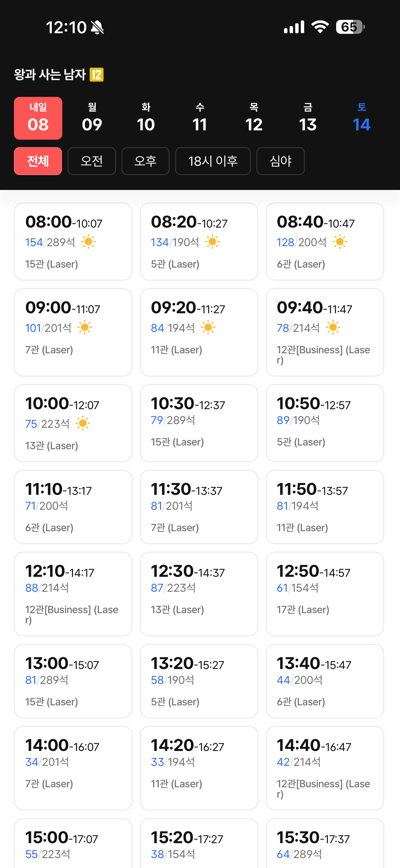Screen dimensions: 400x868
Task: Tap the Wi-Fi status icon
Action: pyautogui.click(x=320, y=27)
